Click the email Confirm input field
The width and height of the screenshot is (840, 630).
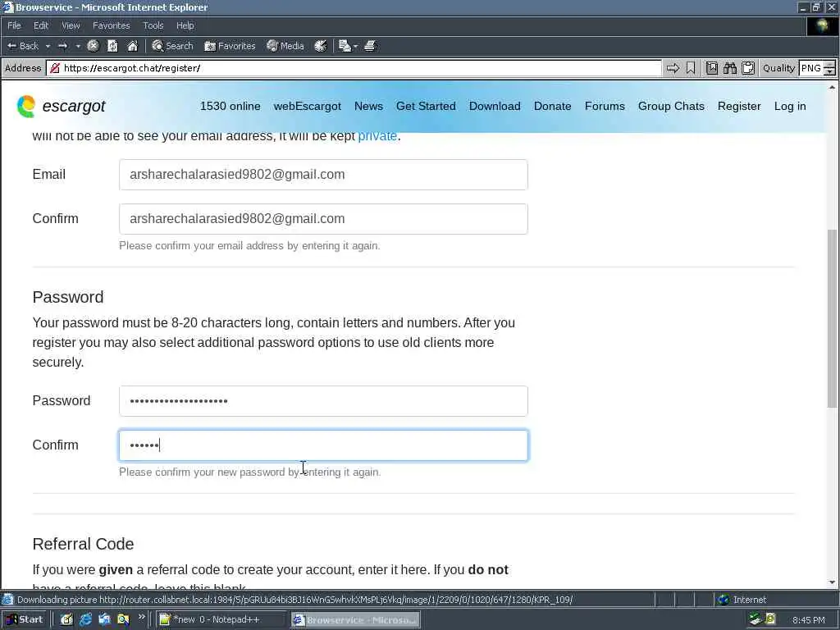pyautogui.click(x=323, y=218)
